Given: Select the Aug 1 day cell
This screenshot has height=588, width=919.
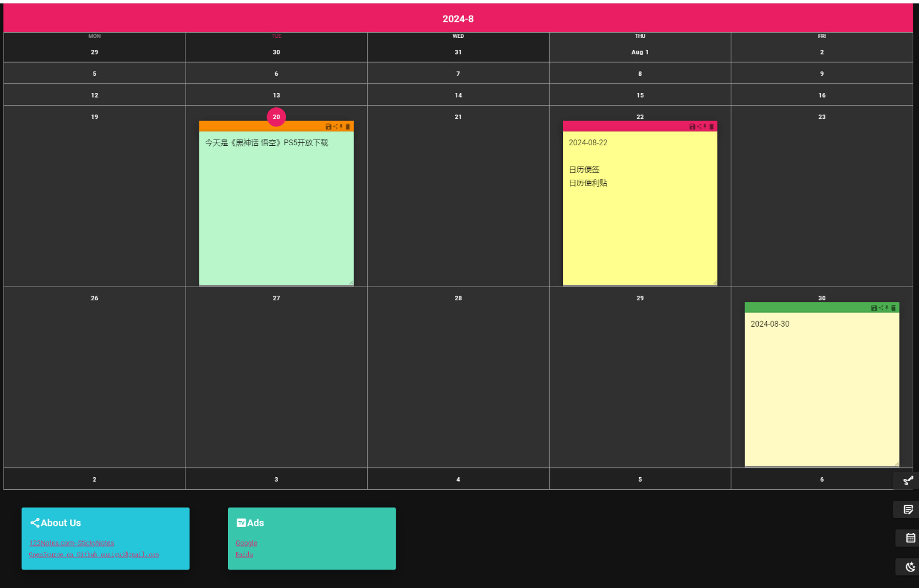Looking at the screenshot, I should click(640, 52).
